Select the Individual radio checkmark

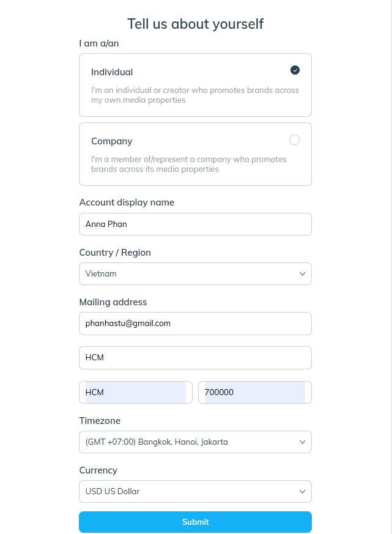(295, 70)
